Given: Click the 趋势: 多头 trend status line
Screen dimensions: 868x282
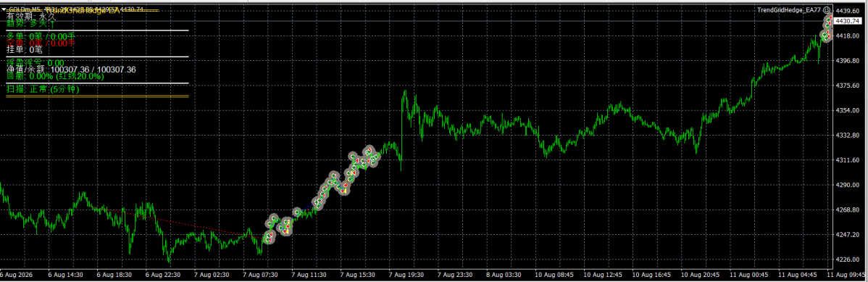Looking at the screenshot, I should tap(30, 24).
